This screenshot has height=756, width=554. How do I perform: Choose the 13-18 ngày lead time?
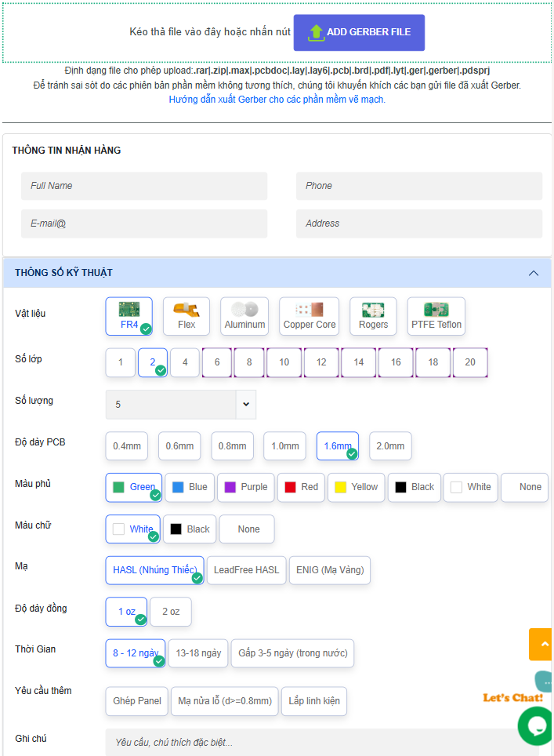tap(198, 653)
